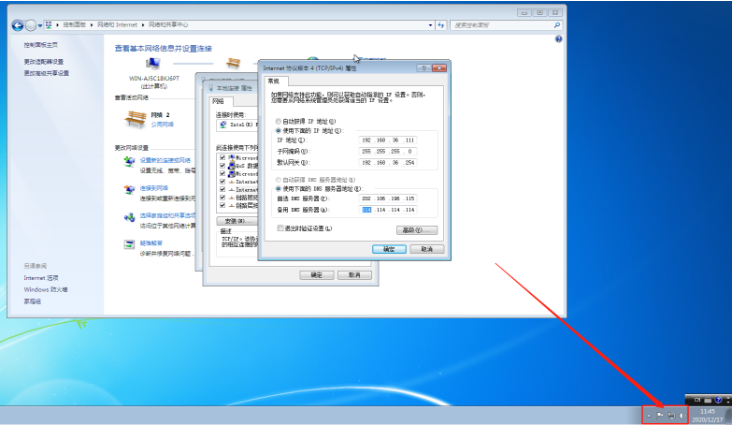Click 安装 button in Local Connection Properties
Screen dimensions: 735x428
(x=237, y=221)
